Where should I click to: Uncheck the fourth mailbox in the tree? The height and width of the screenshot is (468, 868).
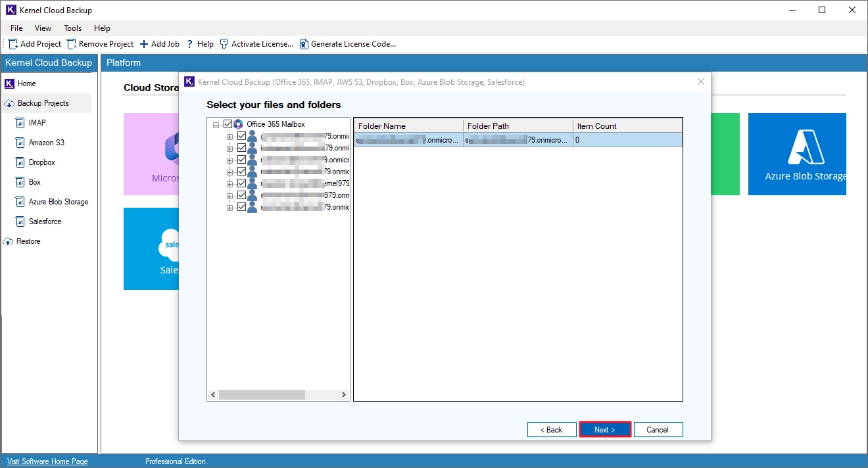click(x=241, y=172)
